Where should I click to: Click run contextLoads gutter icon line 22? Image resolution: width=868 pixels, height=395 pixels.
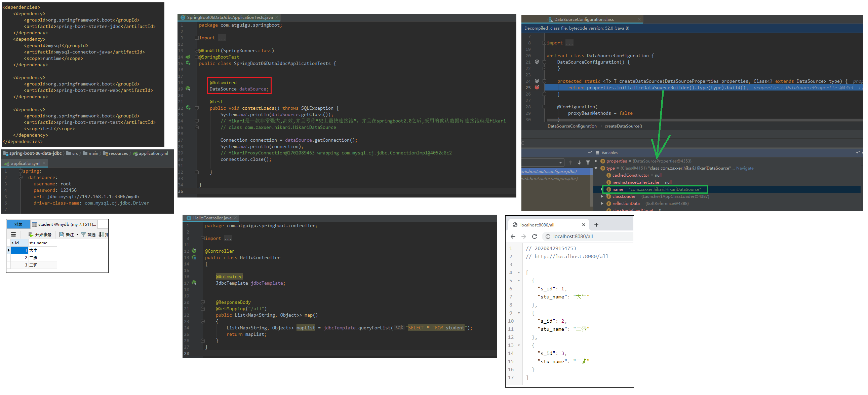point(188,108)
